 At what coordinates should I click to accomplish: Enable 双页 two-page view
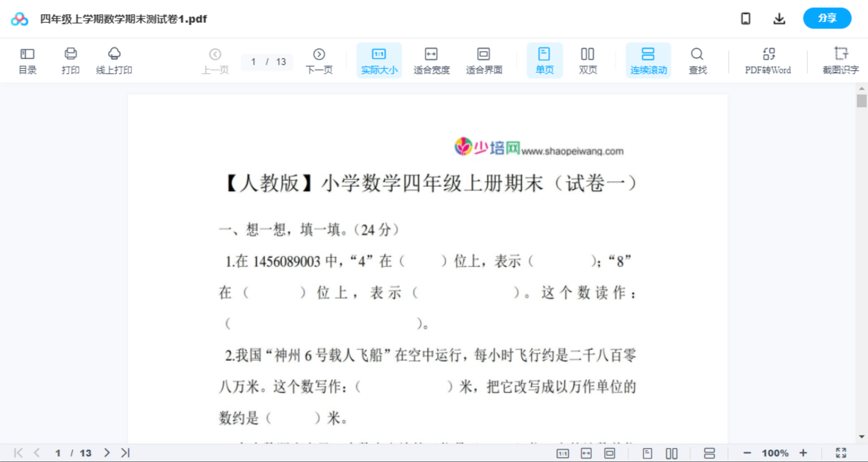588,60
